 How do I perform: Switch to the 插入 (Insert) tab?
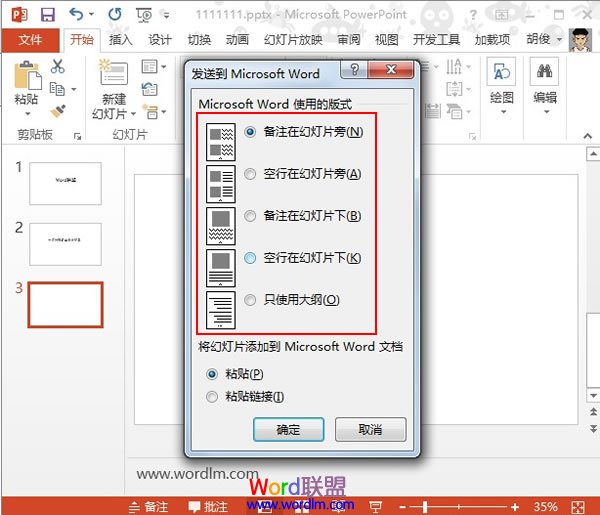click(x=121, y=40)
